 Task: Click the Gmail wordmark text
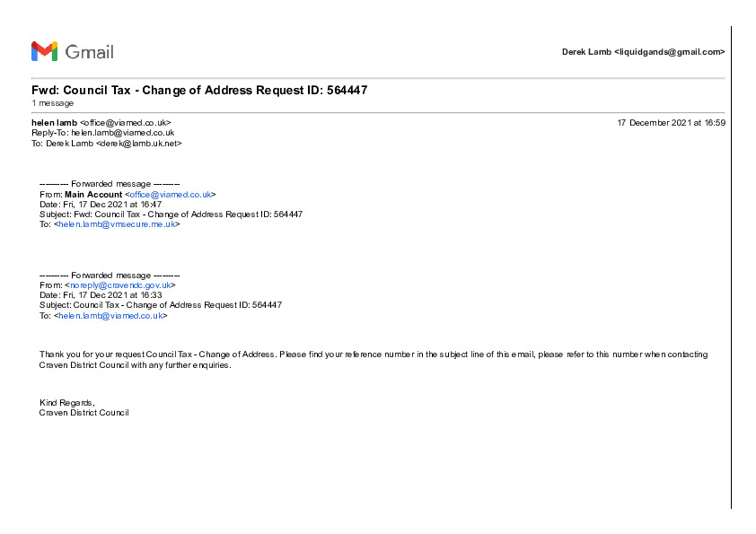coord(90,52)
